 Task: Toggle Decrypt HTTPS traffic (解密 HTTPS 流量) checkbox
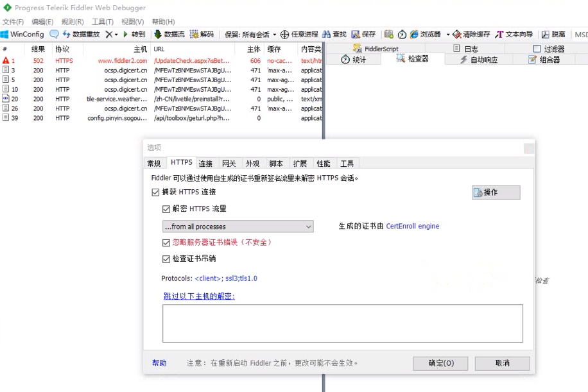point(166,209)
